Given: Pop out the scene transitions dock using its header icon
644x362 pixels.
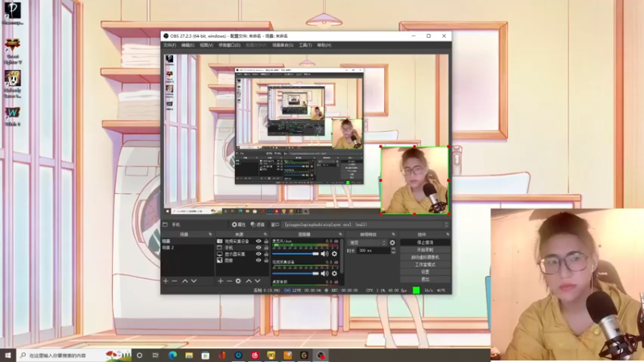Looking at the screenshot, I should click(394, 234).
